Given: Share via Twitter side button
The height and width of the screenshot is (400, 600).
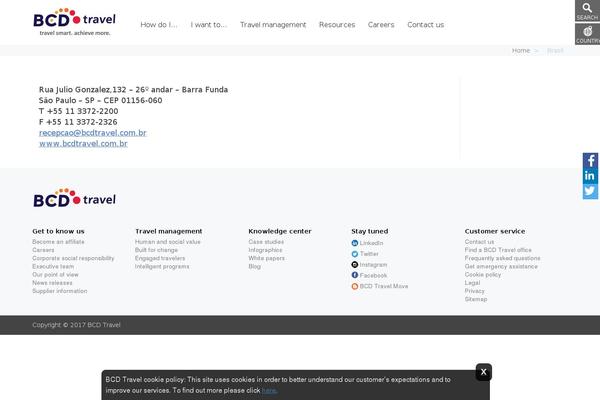Looking at the screenshot, I should click(590, 191).
